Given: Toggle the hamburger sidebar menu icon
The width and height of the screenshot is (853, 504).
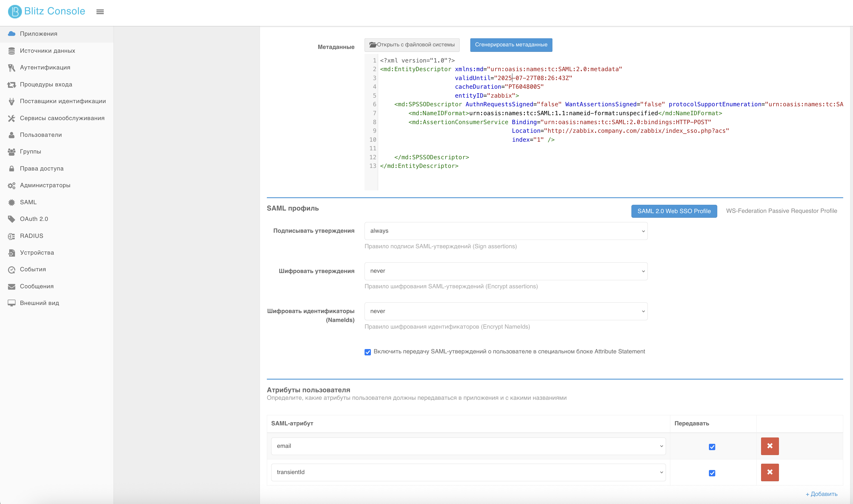Looking at the screenshot, I should (100, 12).
